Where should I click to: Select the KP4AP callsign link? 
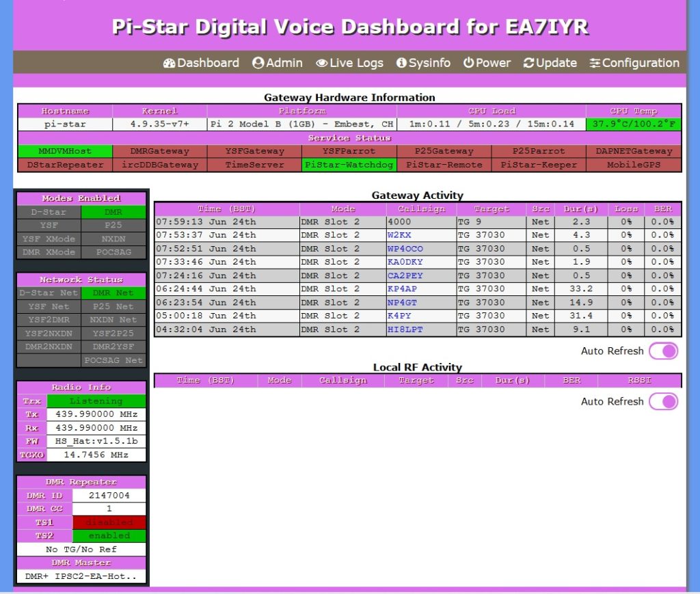point(402,289)
